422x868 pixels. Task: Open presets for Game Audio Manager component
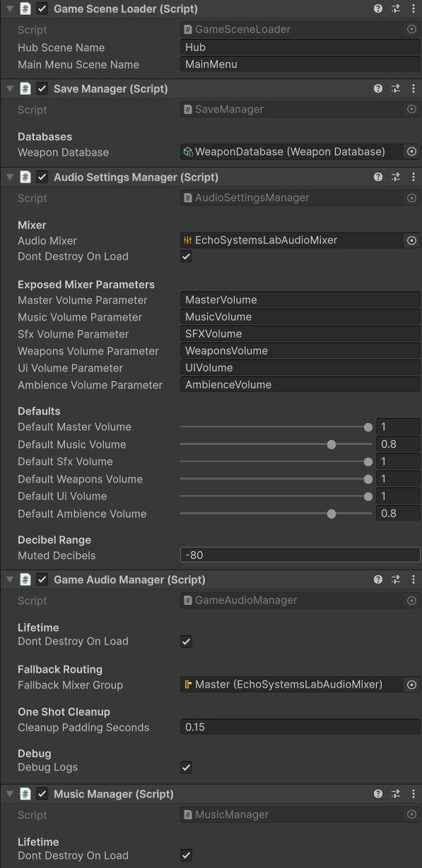[x=396, y=579]
